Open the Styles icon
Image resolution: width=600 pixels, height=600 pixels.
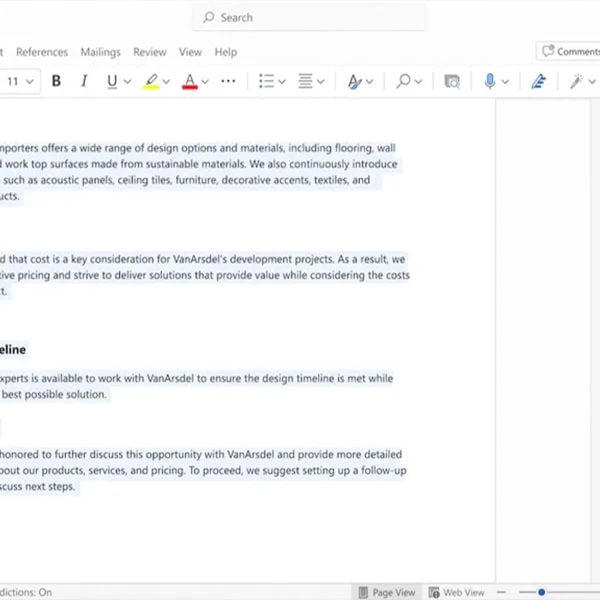click(354, 81)
